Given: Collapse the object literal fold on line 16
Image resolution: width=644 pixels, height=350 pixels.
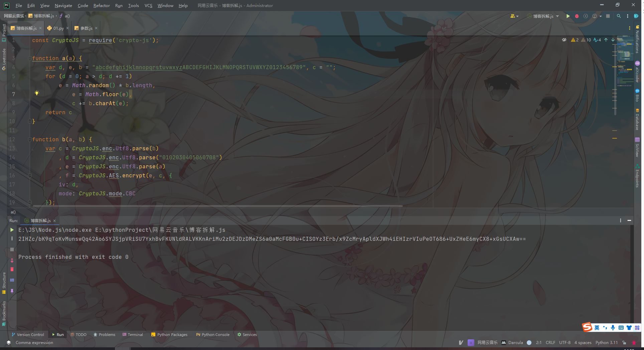Looking at the screenshot, I should tap(30, 175).
